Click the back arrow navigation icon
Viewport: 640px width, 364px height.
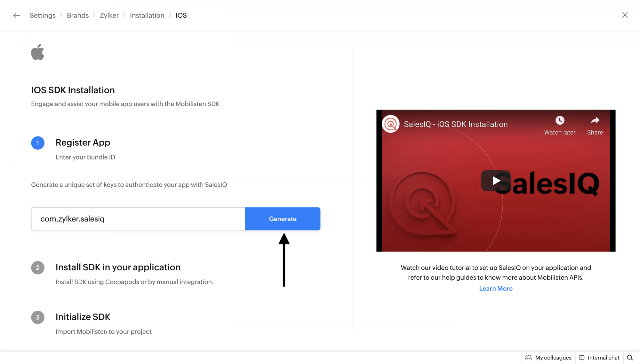pyautogui.click(x=16, y=15)
